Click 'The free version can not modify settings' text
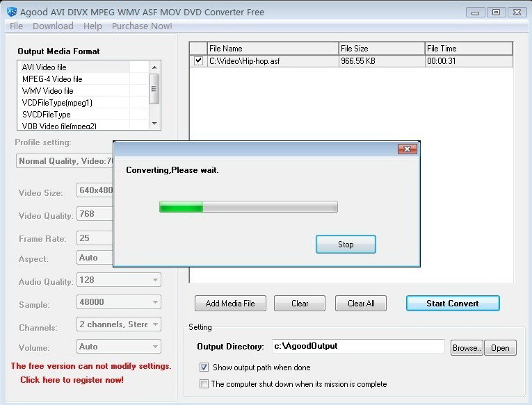532x405 pixels. click(91, 366)
